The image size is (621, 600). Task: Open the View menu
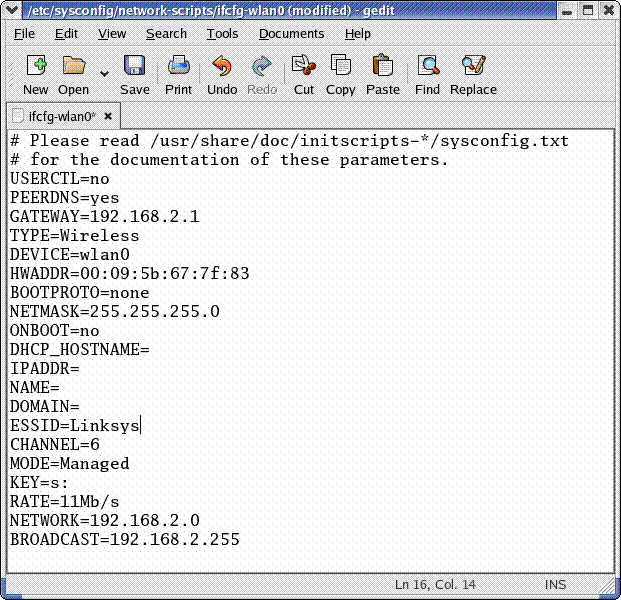112,34
